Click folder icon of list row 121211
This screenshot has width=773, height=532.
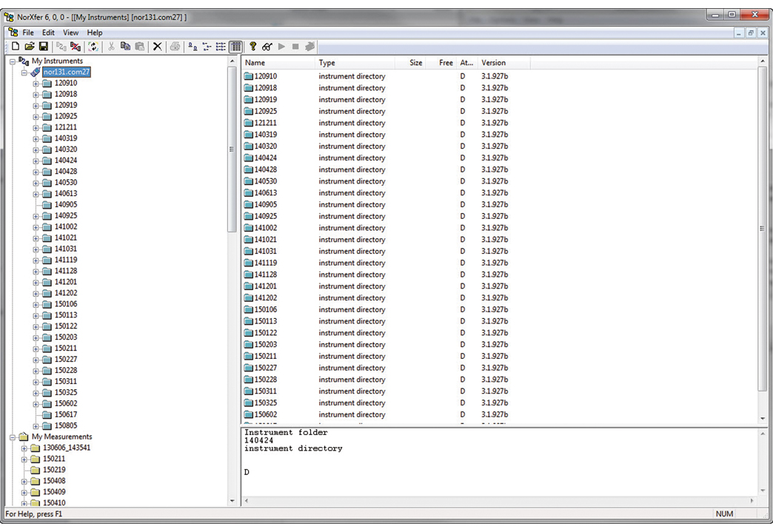click(249, 123)
